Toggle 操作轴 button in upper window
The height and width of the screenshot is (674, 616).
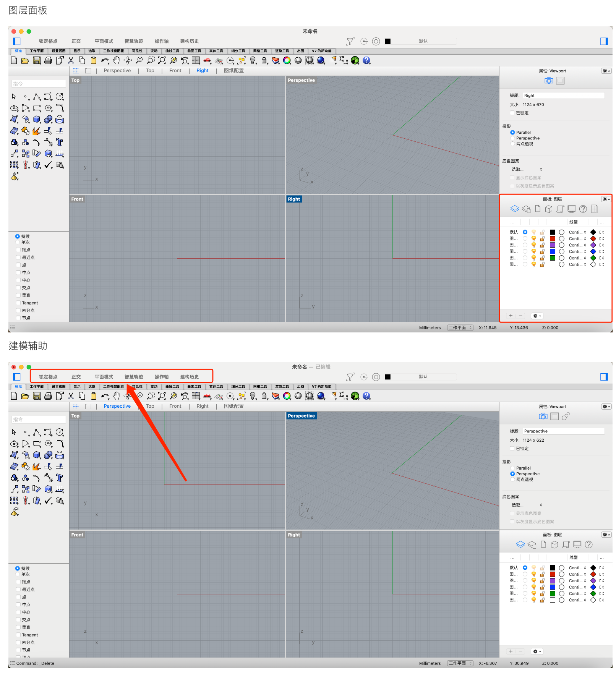pos(161,41)
